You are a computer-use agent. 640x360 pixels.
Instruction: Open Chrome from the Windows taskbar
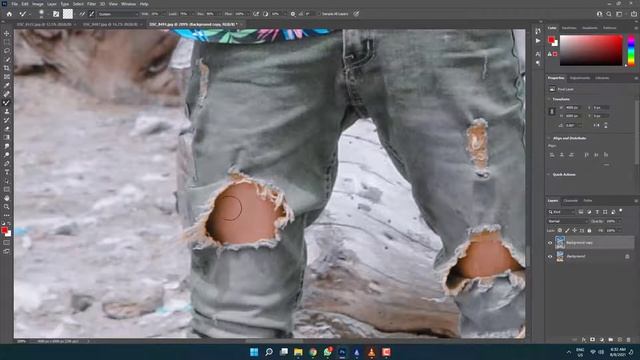pyautogui.click(x=313, y=352)
